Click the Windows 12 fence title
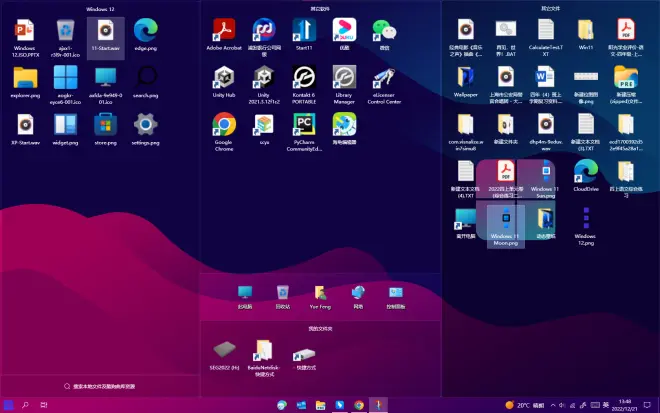Viewport: 660px width, 413px height. [x=100, y=9]
